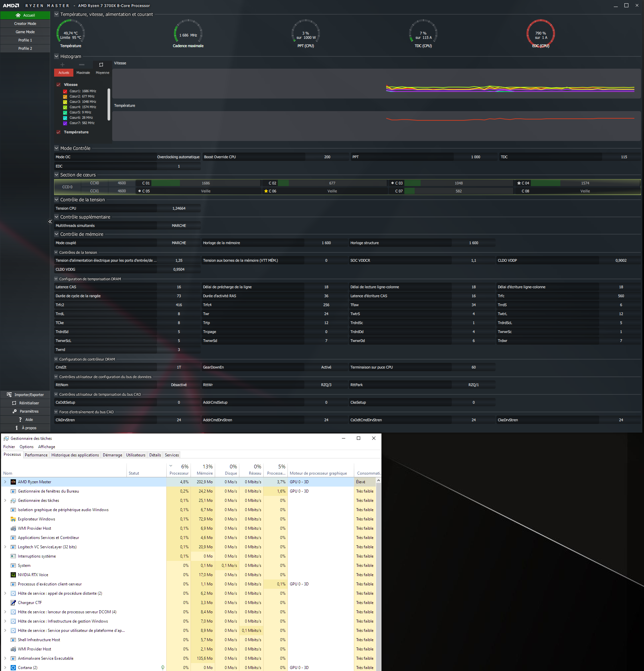Collapse the sidebar with the double-chevron icon

pyautogui.click(x=50, y=222)
